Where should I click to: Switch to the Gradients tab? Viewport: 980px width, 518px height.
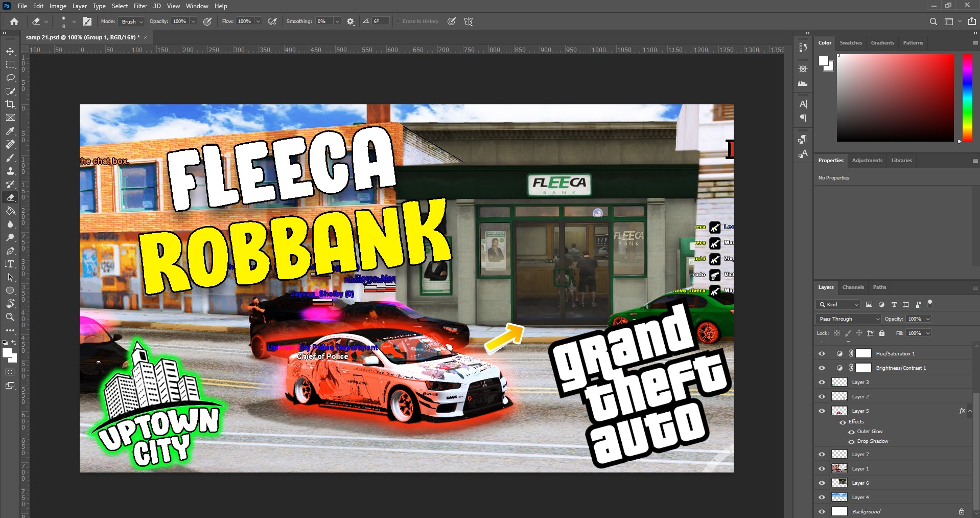[x=882, y=43]
